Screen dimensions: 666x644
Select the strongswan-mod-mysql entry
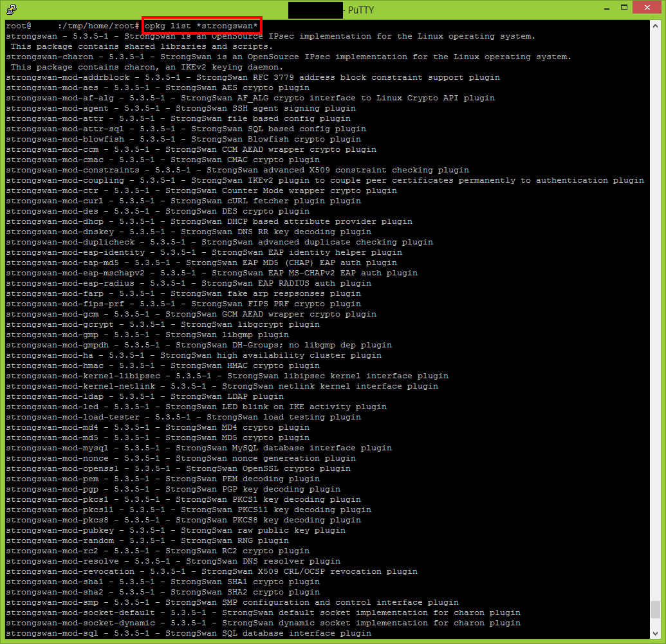tap(199, 448)
